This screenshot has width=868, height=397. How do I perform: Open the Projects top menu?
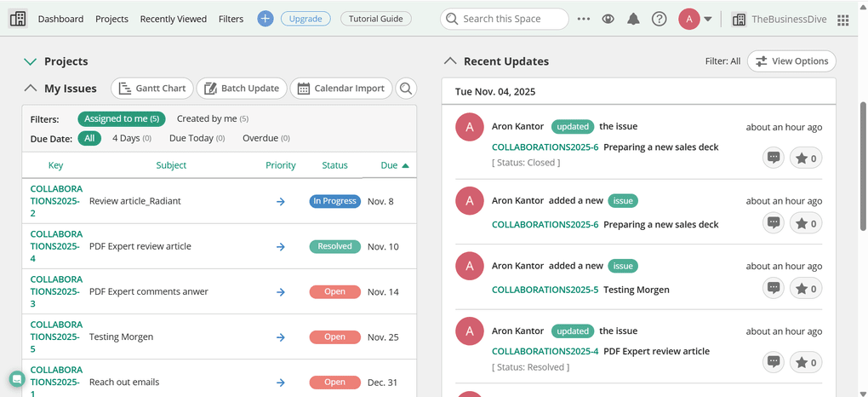tap(111, 19)
